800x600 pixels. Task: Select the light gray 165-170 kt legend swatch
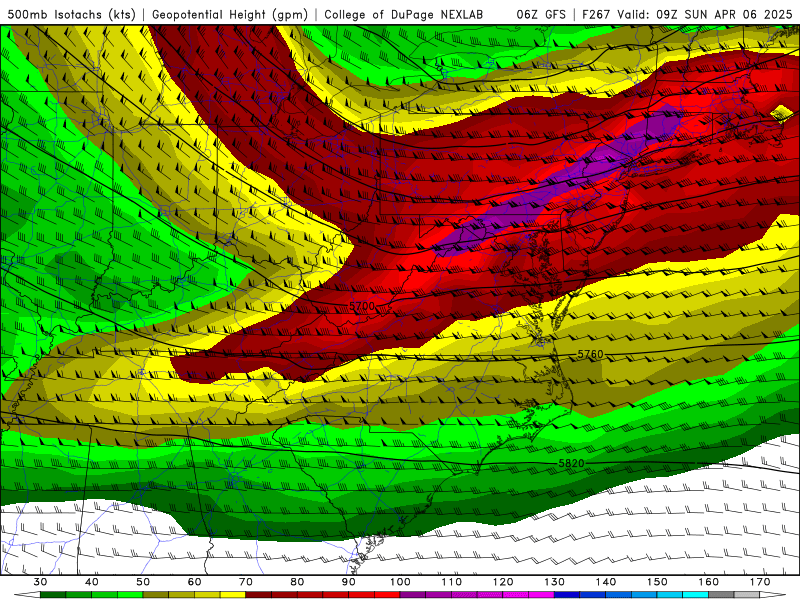(747, 595)
